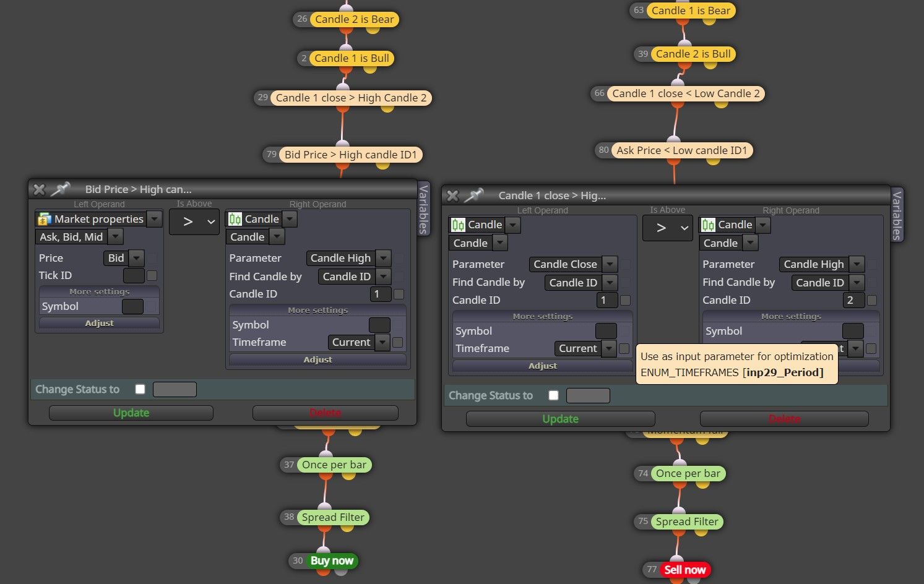Image resolution: width=924 pixels, height=584 pixels.
Task: Select Once per bar node 37
Action: 334,465
